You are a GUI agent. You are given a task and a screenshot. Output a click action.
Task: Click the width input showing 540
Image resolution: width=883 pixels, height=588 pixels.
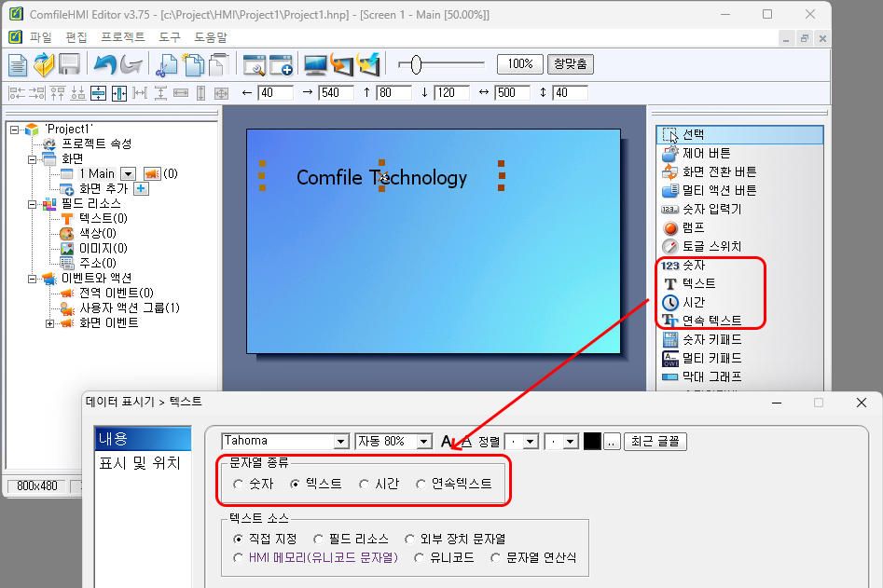point(336,92)
